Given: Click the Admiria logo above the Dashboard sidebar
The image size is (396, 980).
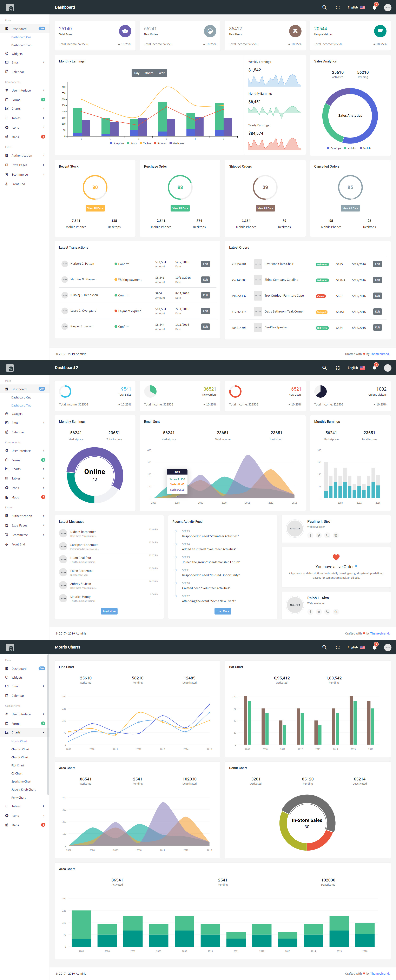Looking at the screenshot, I should (10, 8).
